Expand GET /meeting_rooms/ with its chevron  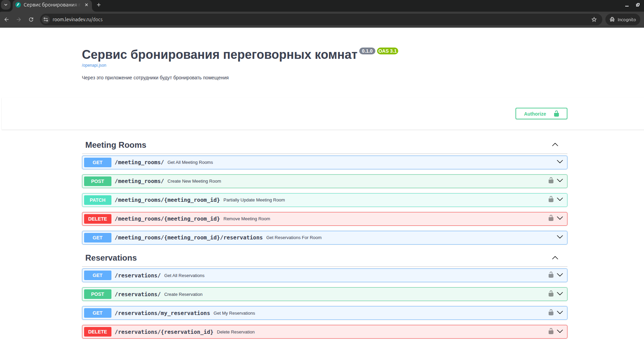pyautogui.click(x=560, y=162)
